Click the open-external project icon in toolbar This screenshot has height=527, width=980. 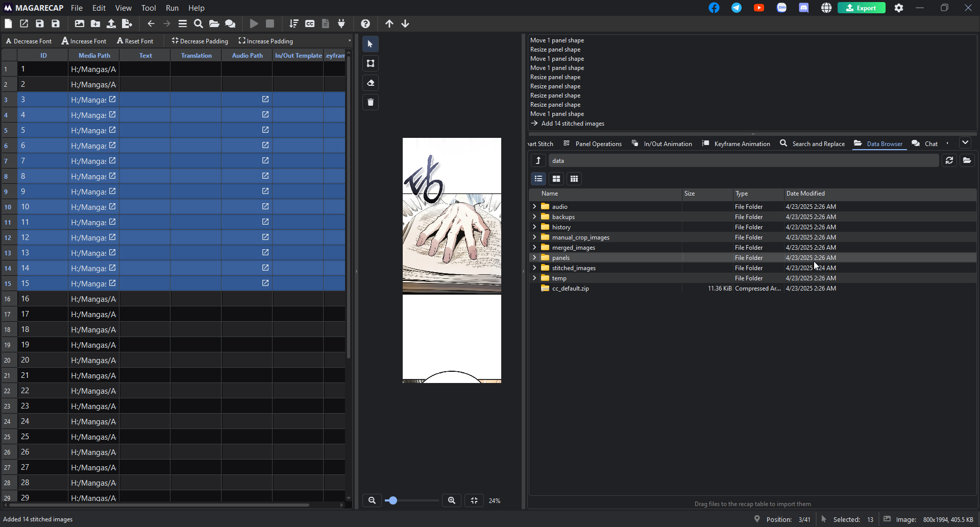coord(24,23)
